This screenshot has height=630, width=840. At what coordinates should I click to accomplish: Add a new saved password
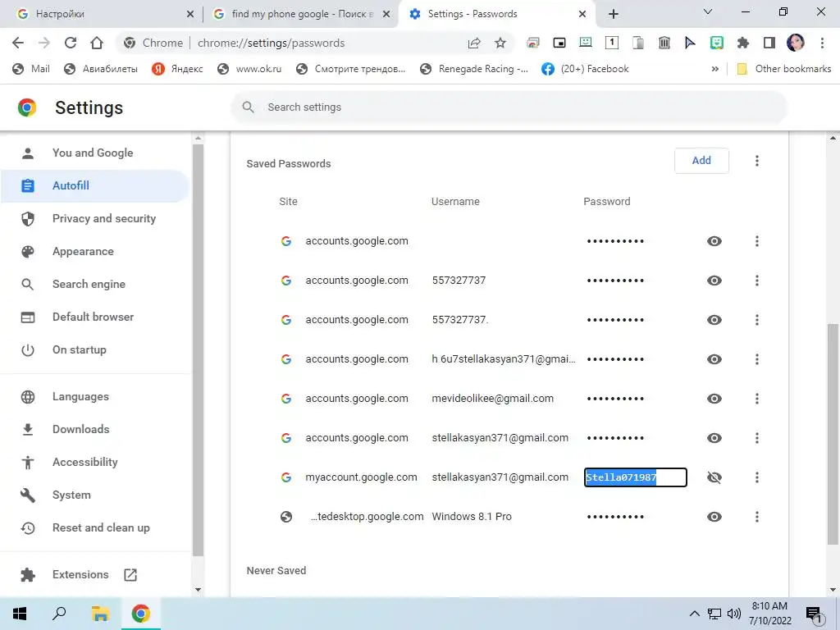(701, 161)
